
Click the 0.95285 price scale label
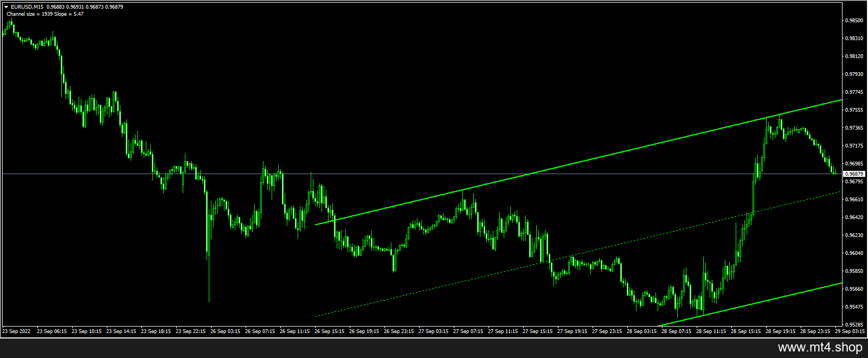point(854,325)
